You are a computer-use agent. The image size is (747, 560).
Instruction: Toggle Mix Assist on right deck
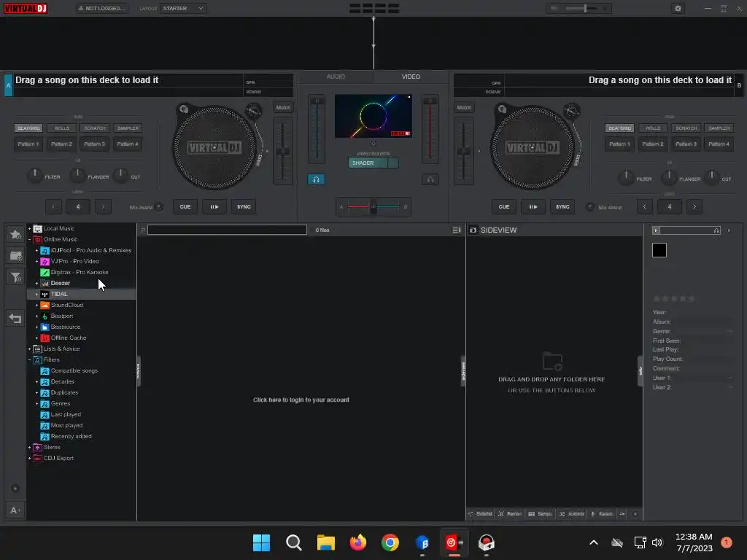pos(589,206)
